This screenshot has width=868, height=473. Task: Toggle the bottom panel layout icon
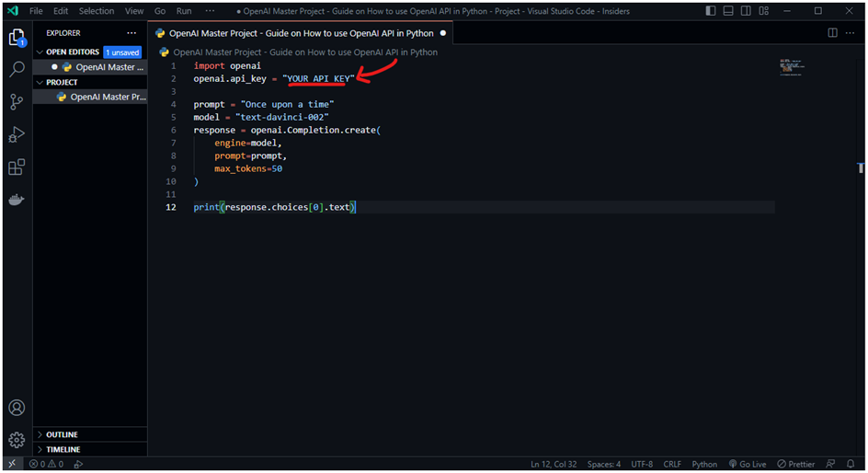(728, 10)
